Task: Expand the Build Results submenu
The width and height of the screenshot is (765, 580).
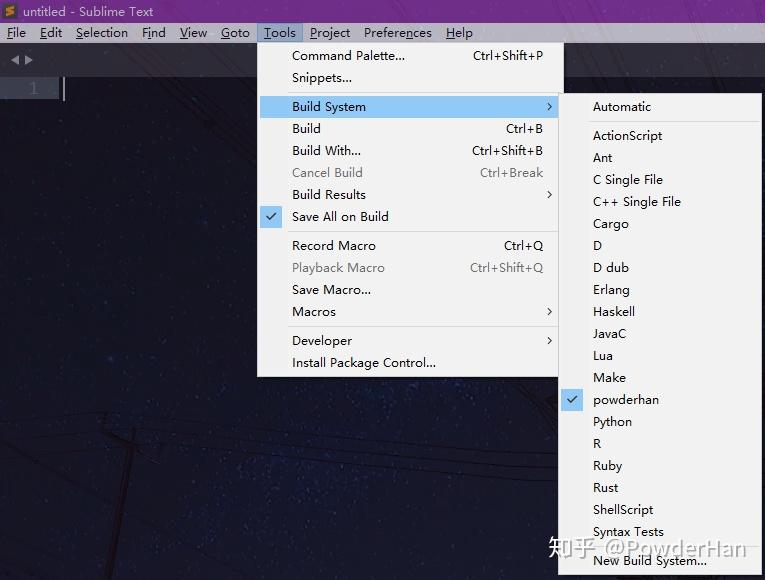Action: click(x=409, y=195)
